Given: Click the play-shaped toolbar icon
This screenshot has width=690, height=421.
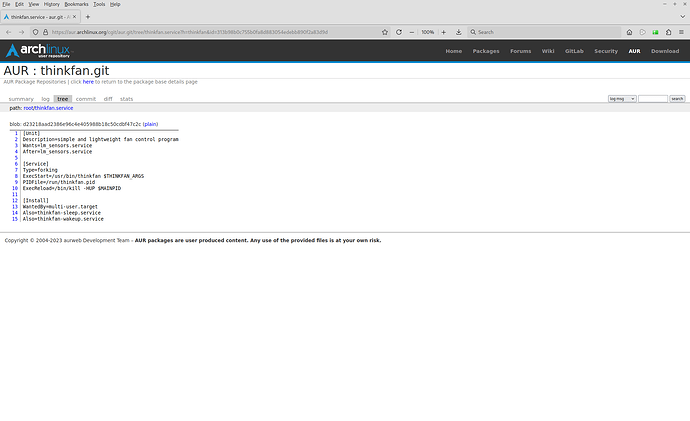Looking at the screenshot, I should (642, 32).
